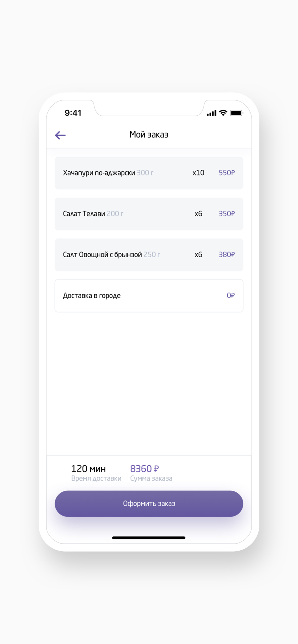Tap the 380₽ price label
This screenshot has height=644, width=298.
tap(227, 255)
